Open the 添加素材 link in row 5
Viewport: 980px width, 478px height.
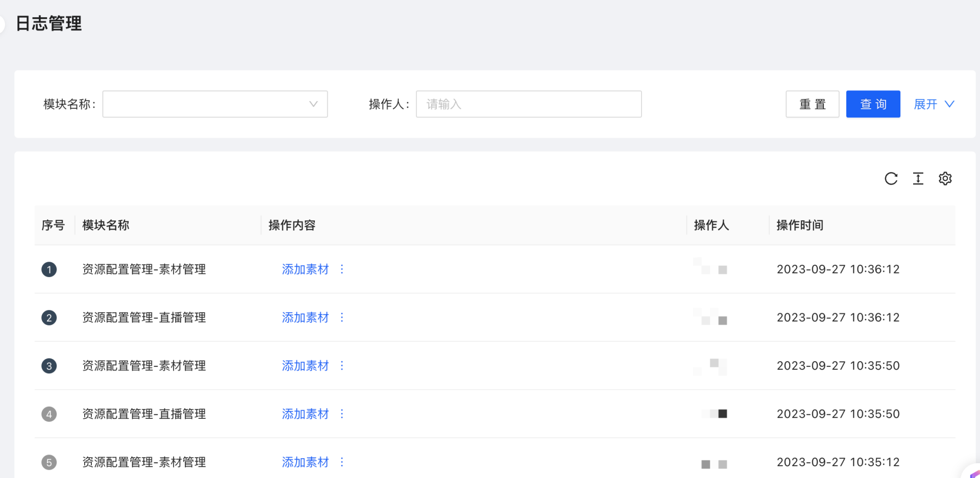[x=305, y=462]
